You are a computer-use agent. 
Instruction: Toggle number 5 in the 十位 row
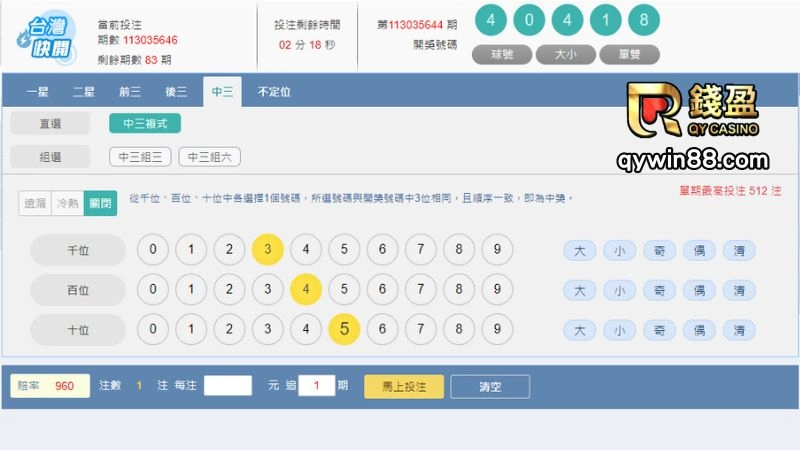click(344, 329)
